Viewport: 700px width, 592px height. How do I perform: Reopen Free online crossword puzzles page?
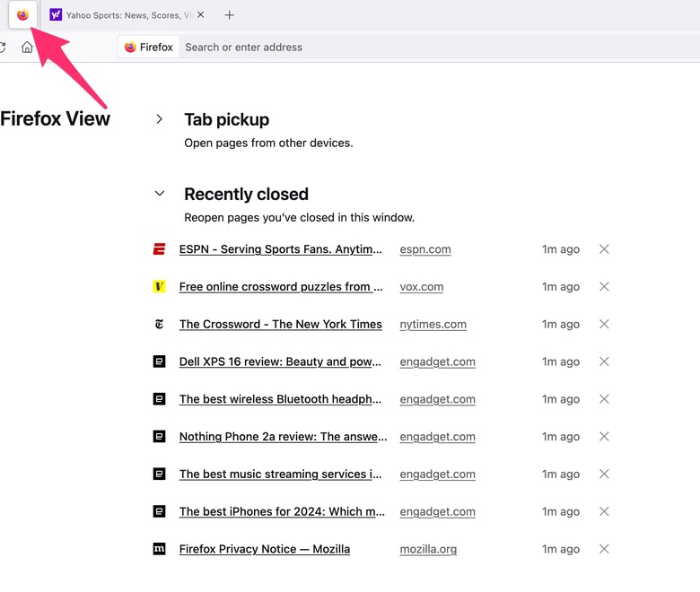(281, 286)
